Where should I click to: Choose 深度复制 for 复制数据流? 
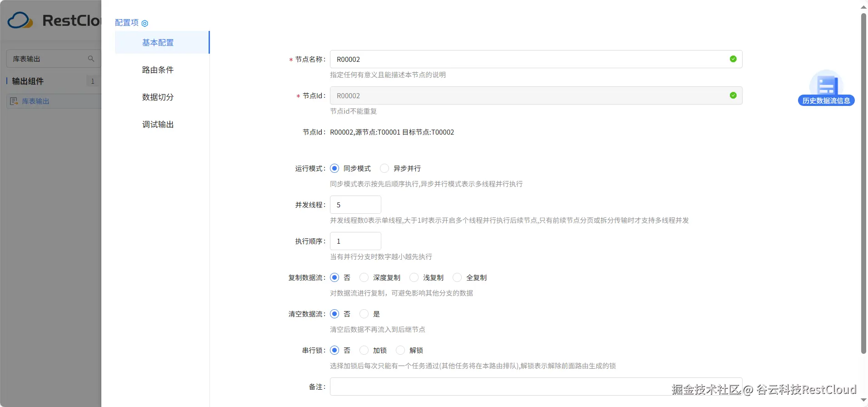click(x=364, y=277)
